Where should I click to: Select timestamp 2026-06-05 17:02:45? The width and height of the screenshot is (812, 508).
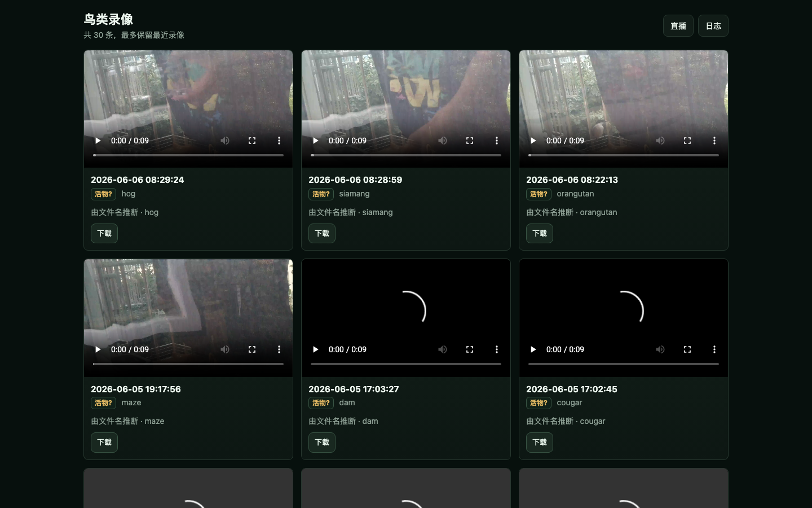click(572, 389)
